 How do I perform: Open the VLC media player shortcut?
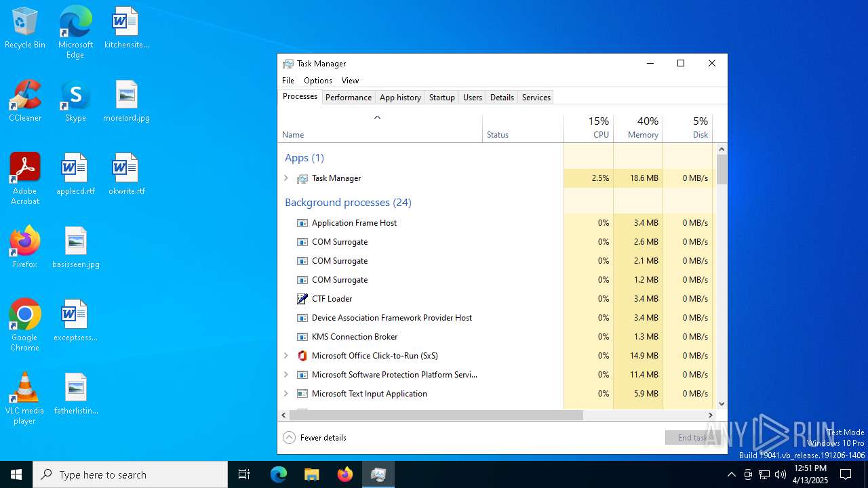[x=25, y=399]
